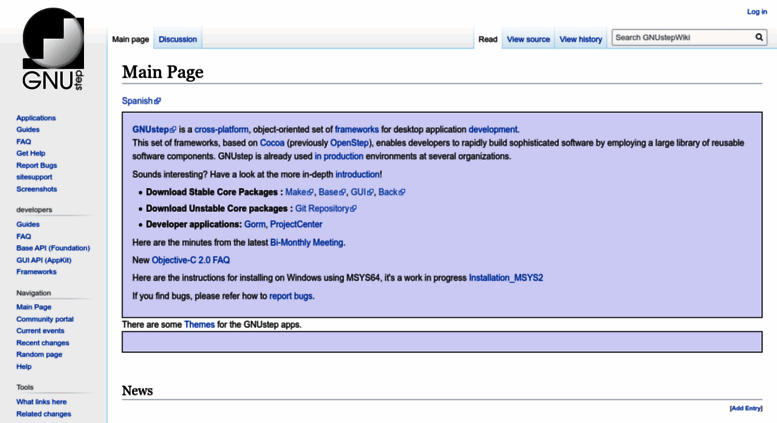Open the Git Repository link
The height and width of the screenshot is (423, 777).
tap(326, 209)
